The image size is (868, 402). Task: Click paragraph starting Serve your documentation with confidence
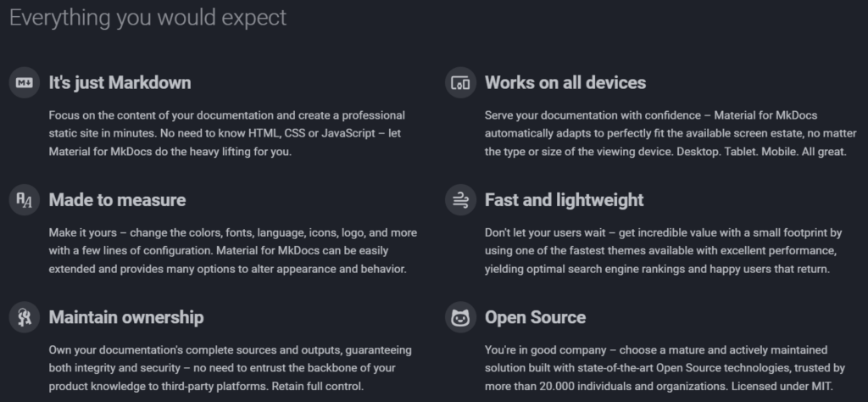670,133
